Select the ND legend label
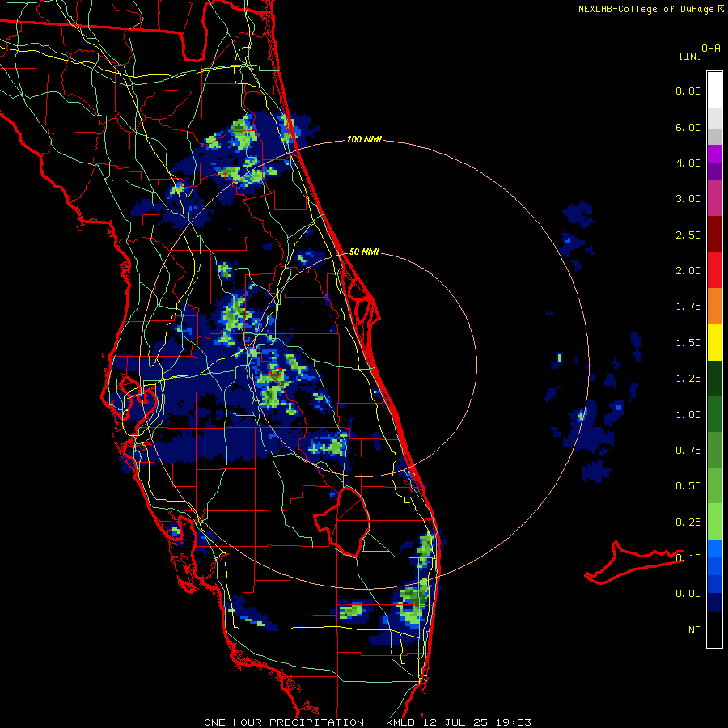This screenshot has height=728, width=728. pyautogui.click(x=695, y=630)
